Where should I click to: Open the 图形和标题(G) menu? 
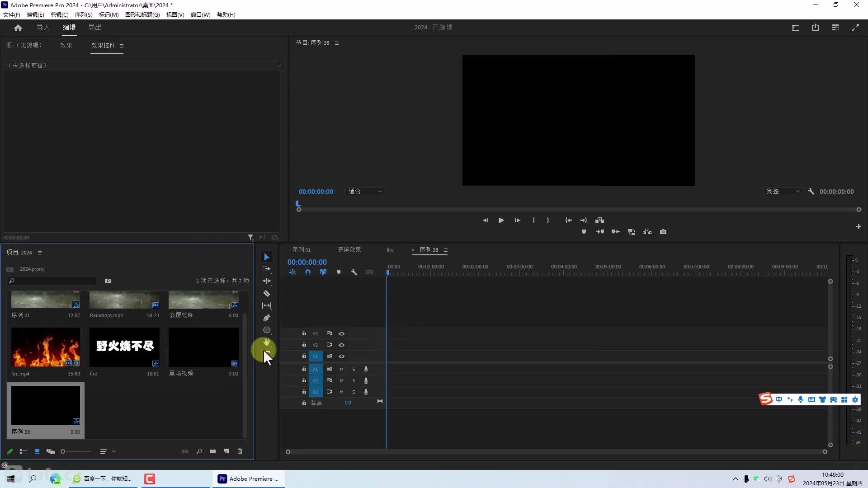pyautogui.click(x=142, y=15)
